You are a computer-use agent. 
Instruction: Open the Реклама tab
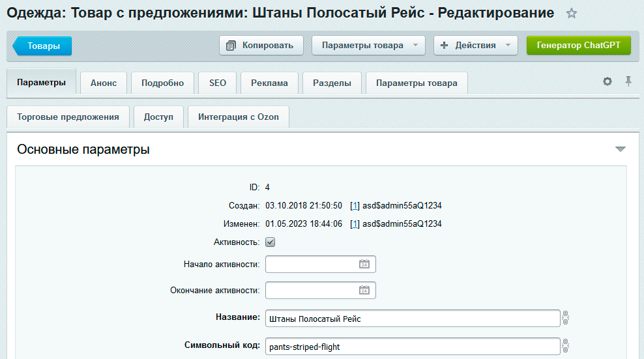pyautogui.click(x=269, y=83)
